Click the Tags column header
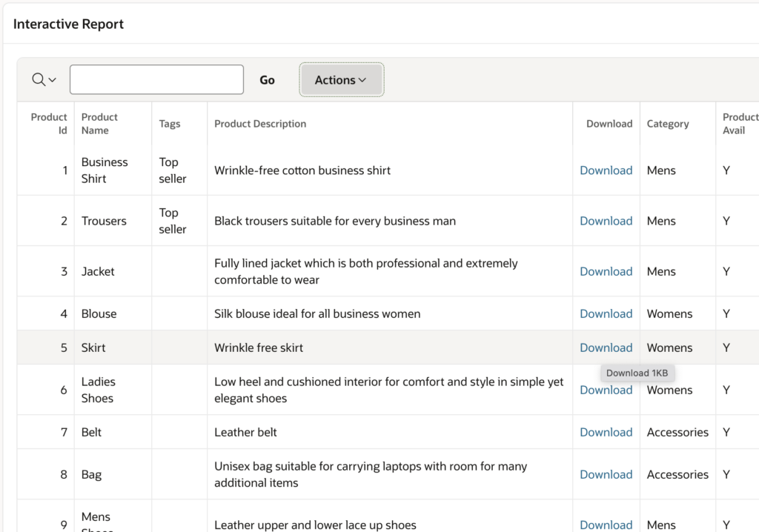The image size is (759, 532). click(x=170, y=124)
